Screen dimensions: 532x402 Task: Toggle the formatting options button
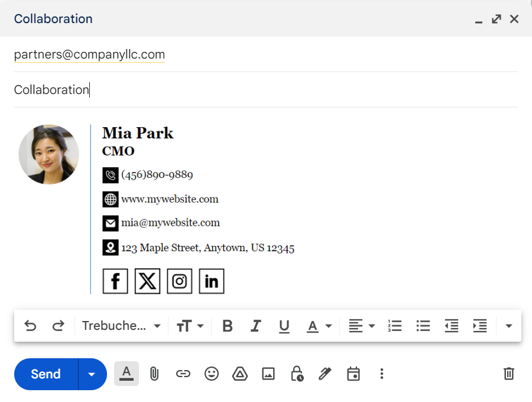126,374
